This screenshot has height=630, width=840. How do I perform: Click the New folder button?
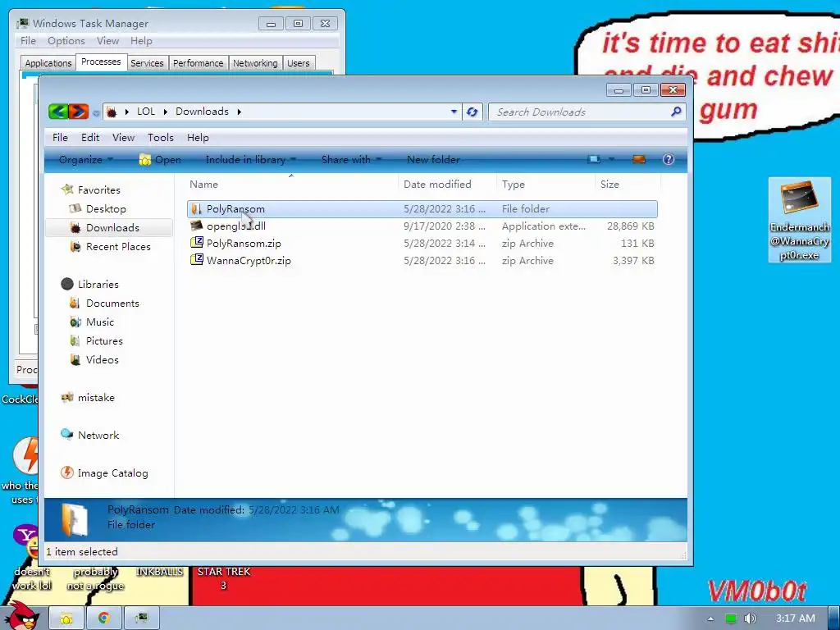click(x=433, y=160)
